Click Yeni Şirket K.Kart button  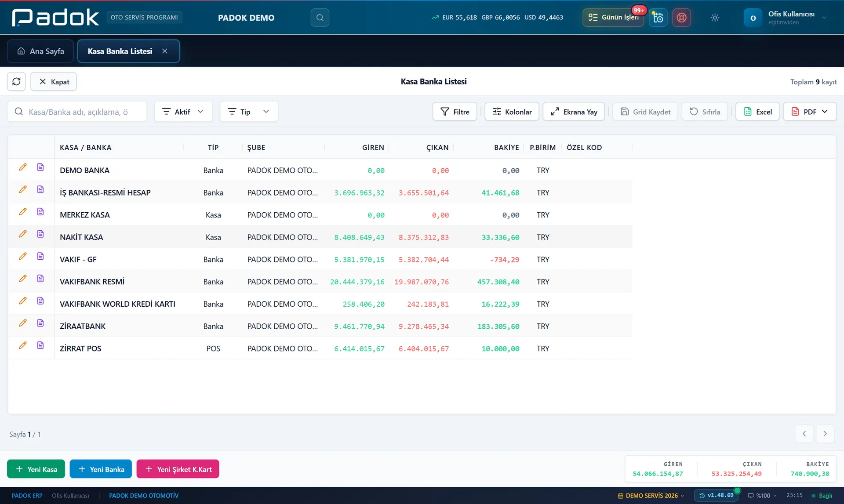click(x=178, y=469)
